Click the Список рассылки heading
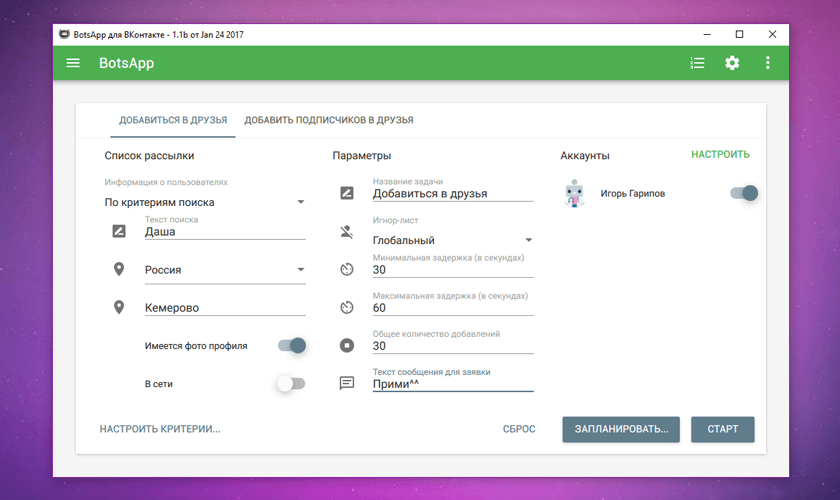840x500 pixels. coord(149,155)
